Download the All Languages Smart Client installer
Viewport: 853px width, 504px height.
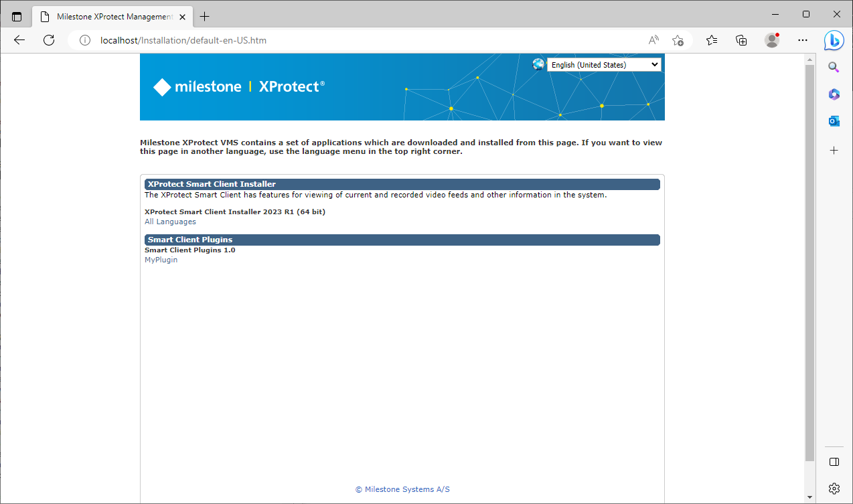(x=170, y=222)
